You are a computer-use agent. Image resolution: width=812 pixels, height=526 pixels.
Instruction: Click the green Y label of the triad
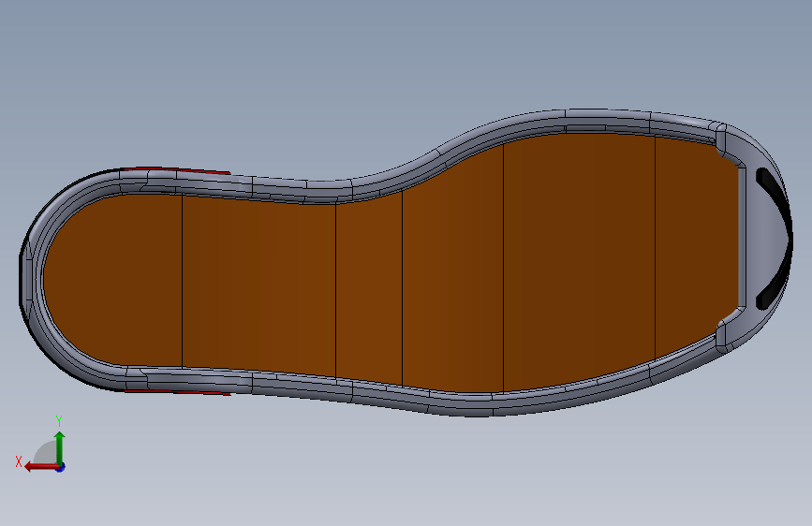59,421
